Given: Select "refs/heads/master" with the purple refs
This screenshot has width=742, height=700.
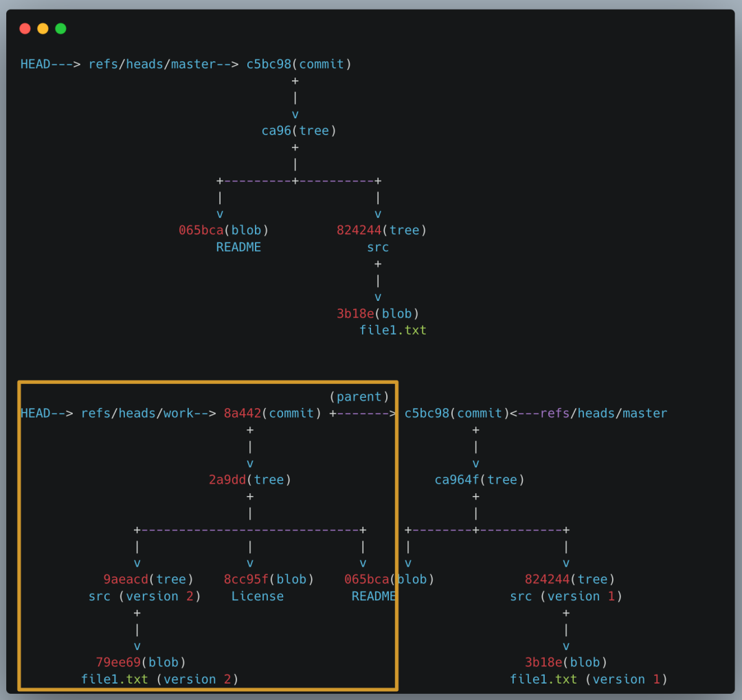Looking at the screenshot, I should pos(603,414).
